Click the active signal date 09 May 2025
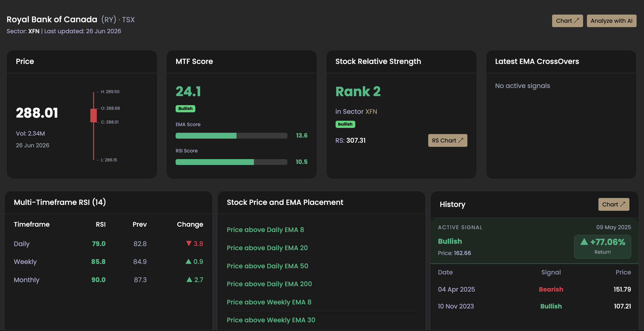Screen dimensions: 644x331 (614, 227)
